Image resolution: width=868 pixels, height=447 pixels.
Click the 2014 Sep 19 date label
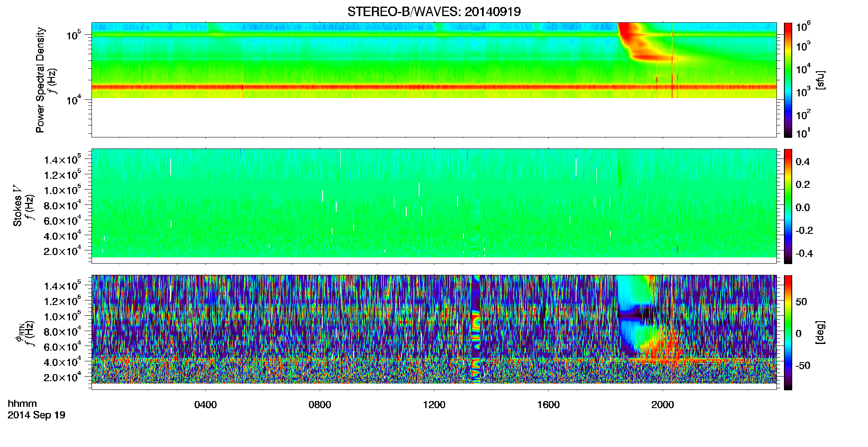tap(36, 415)
